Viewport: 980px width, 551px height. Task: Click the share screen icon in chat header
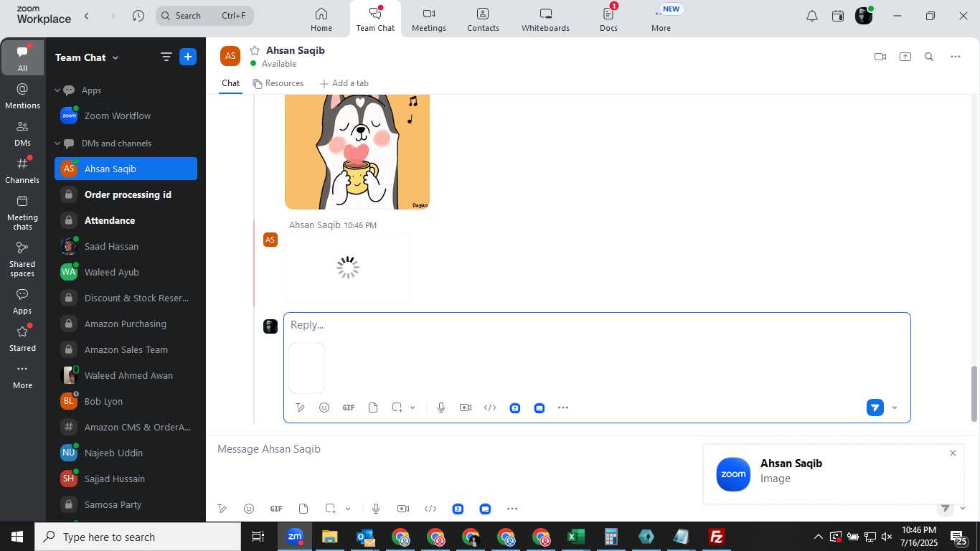(905, 57)
